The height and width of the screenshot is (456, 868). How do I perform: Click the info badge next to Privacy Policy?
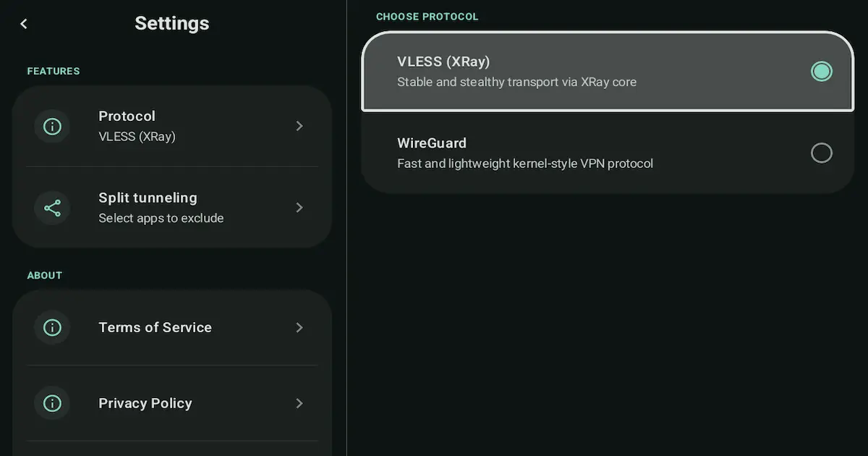52,403
